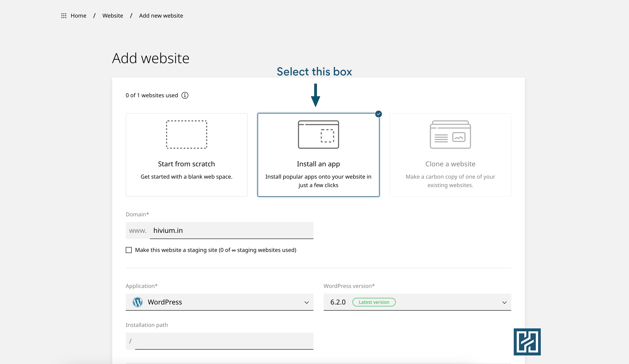This screenshot has width=629, height=364.
Task: Click the browser window icon in Install an app
Action: pos(318,135)
